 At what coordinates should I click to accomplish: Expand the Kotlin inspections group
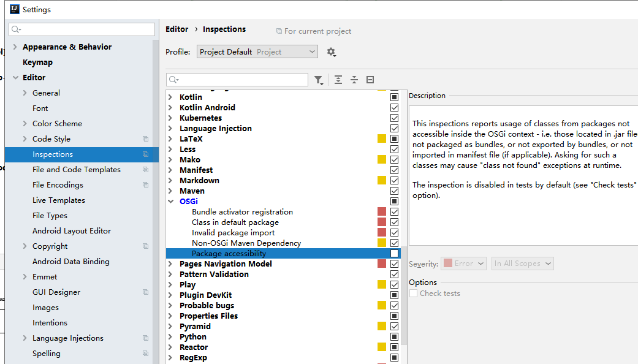(x=170, y=97)
